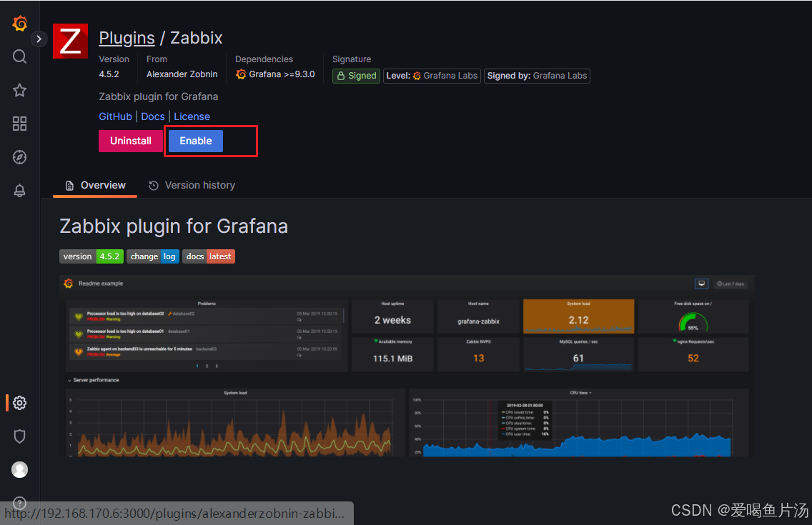Click the Overview document icon
812x525 pixels.
tap(69, 185)
